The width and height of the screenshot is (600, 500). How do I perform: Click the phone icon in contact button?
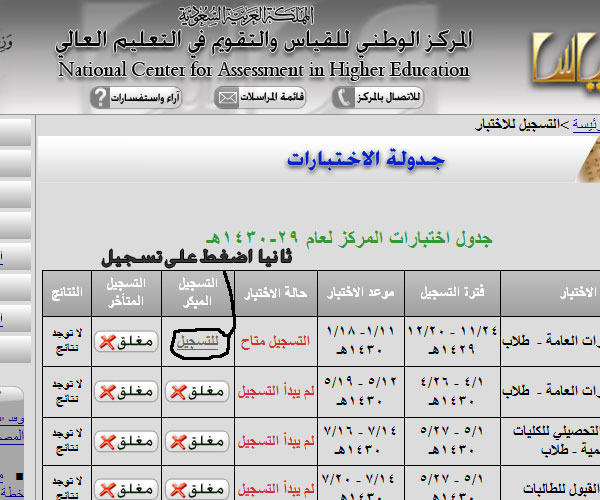[344, 98]
